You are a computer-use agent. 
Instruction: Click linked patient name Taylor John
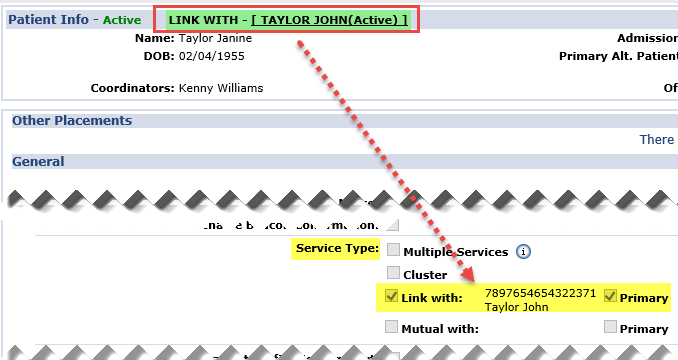point(516,307)
